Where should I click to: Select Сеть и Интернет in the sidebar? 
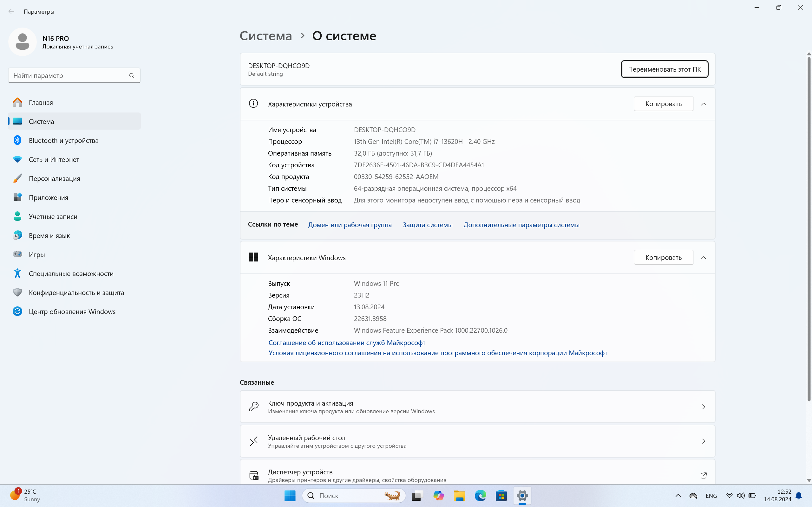coord(54,160)
